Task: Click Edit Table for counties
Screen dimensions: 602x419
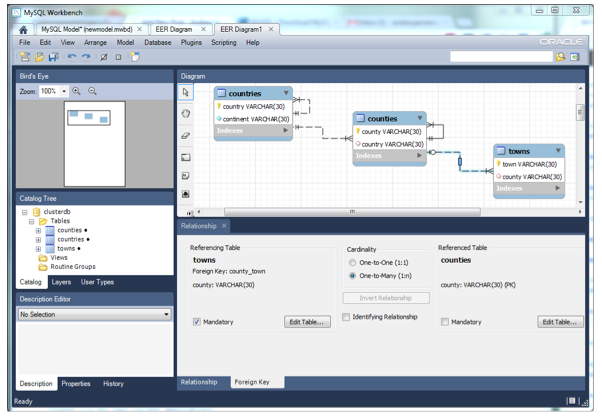Action: click(x=560, y=322)
